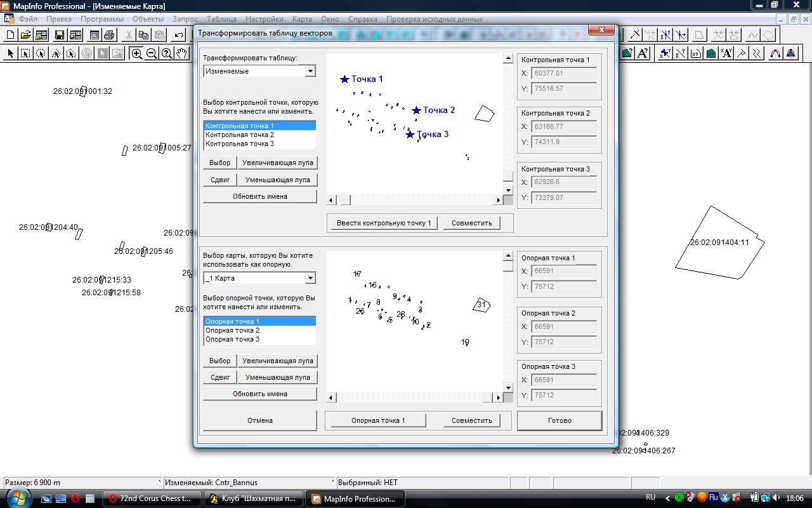The width and height of the screenshot is (812, 508).
Task: Select the arrow Select tool
Action: coord(10,53)
